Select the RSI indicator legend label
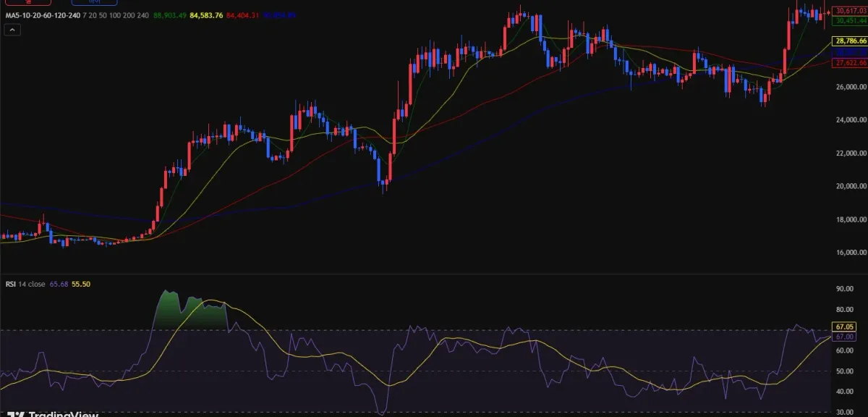868x417 pixels. click(x=10, y=285)
